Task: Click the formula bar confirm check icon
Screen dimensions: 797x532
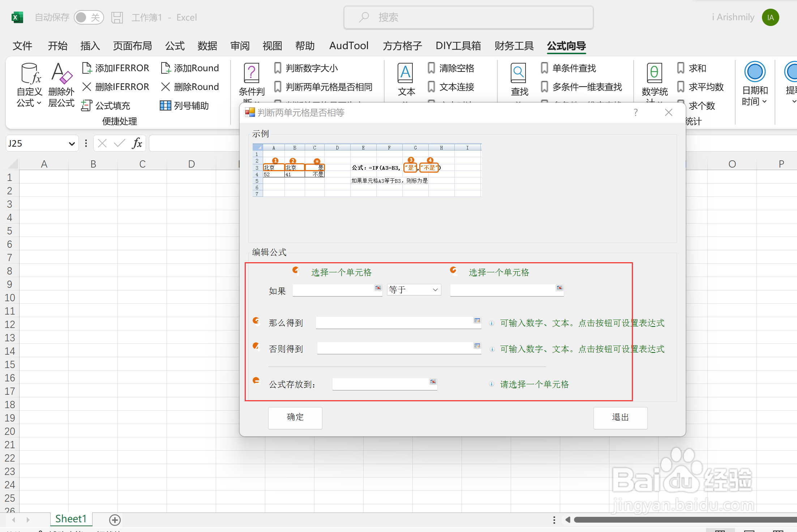Action: tap(119, 143)
